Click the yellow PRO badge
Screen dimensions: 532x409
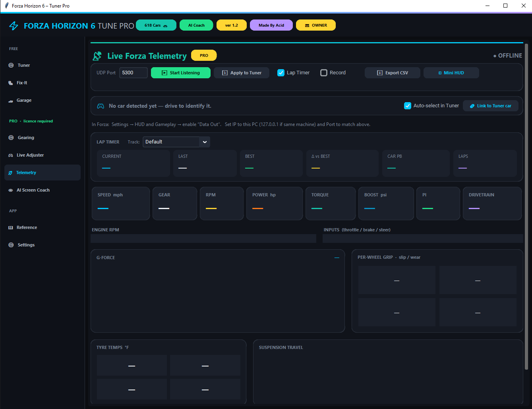[204, 55]
